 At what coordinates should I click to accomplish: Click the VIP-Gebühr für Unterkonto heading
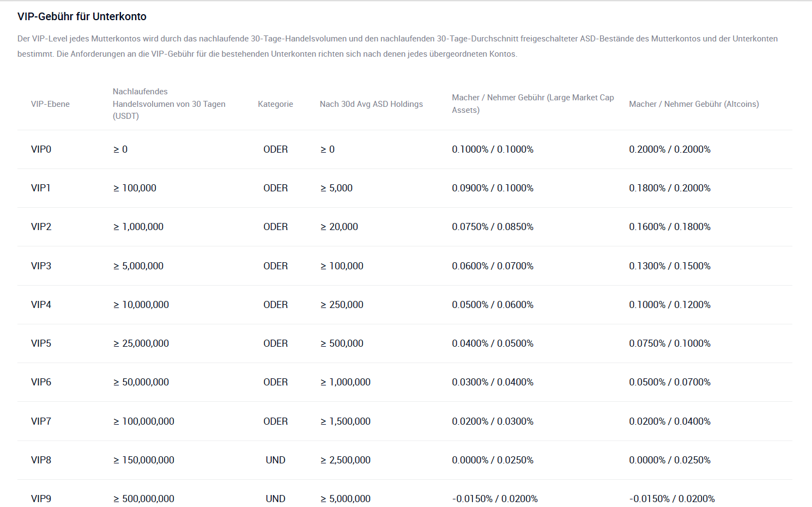click(82, 16)
